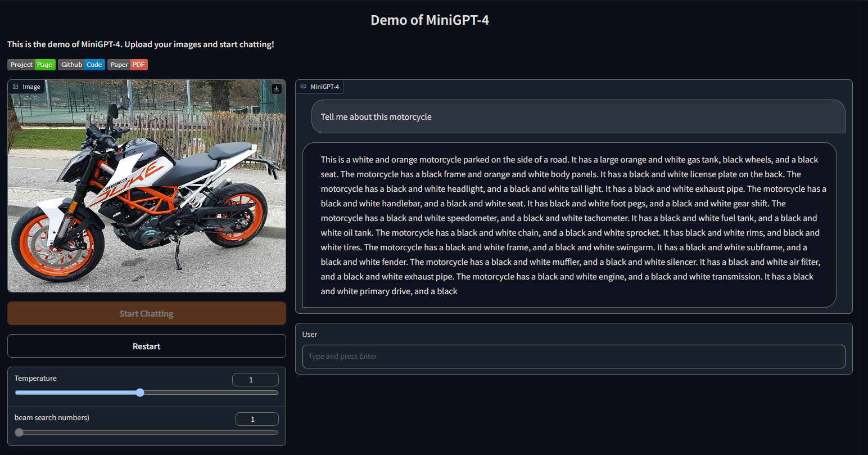This screenshot has height=455, width=868.
Task: Click the uploaded motorcycle image
Action: click(x=147, y=186)
